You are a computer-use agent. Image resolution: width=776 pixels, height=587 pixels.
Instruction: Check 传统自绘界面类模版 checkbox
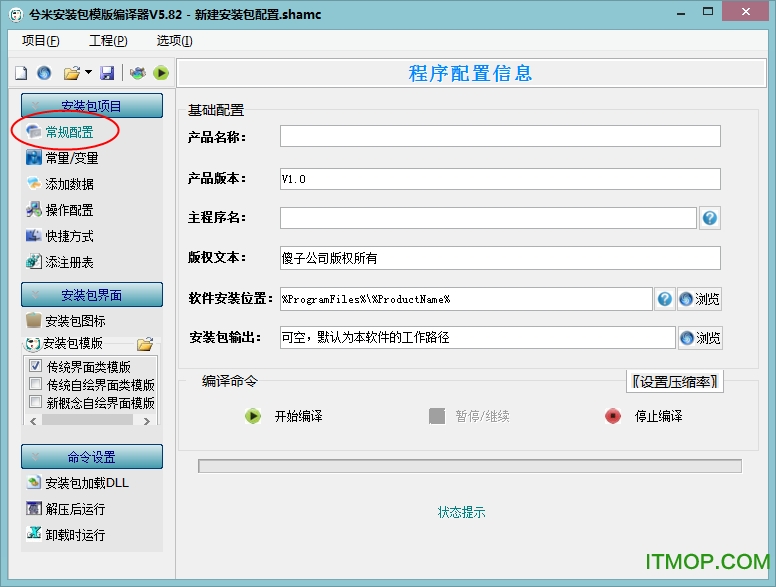(x=36, y=385)
